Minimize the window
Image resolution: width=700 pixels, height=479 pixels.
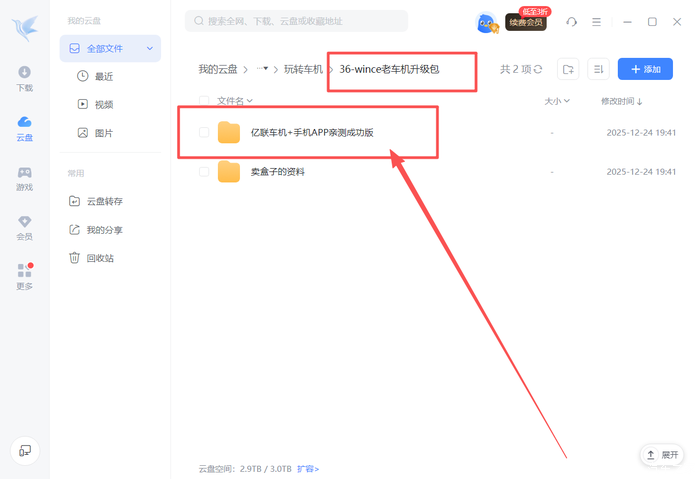point(627,22)
